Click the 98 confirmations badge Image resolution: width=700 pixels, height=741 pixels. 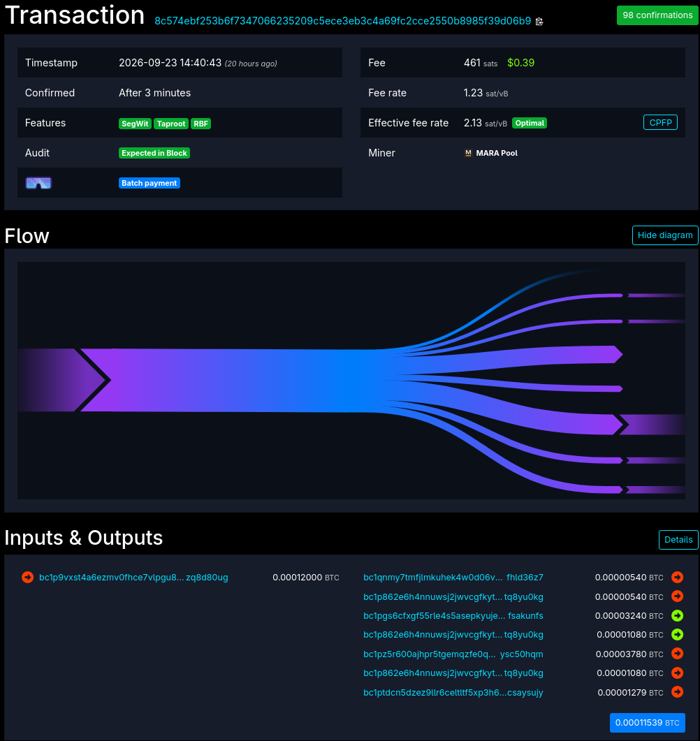coord(657,15)
